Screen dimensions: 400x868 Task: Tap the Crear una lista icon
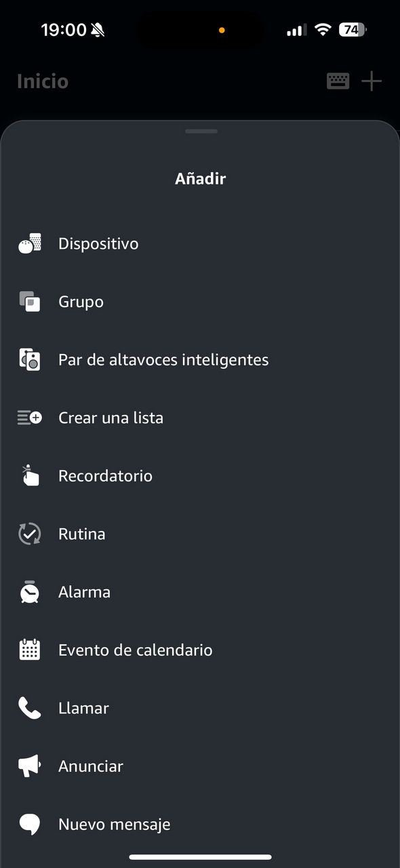click(x=30, y=418)
